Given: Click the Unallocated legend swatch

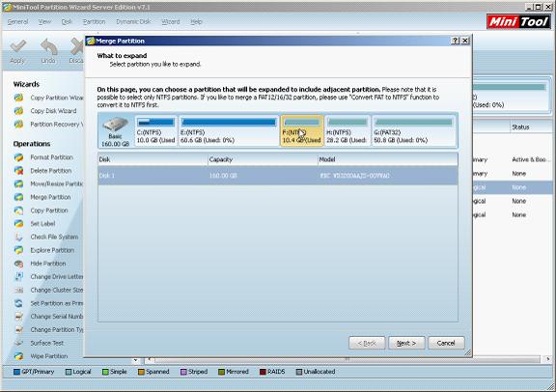Looking at the screenshot, I should (299, 372).
